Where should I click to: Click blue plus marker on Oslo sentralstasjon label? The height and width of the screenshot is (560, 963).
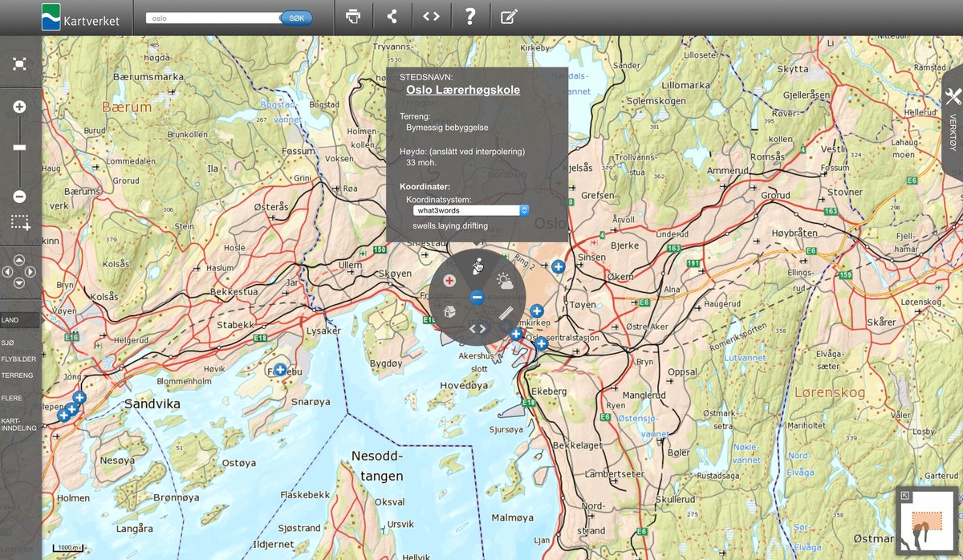coord(542,343)
